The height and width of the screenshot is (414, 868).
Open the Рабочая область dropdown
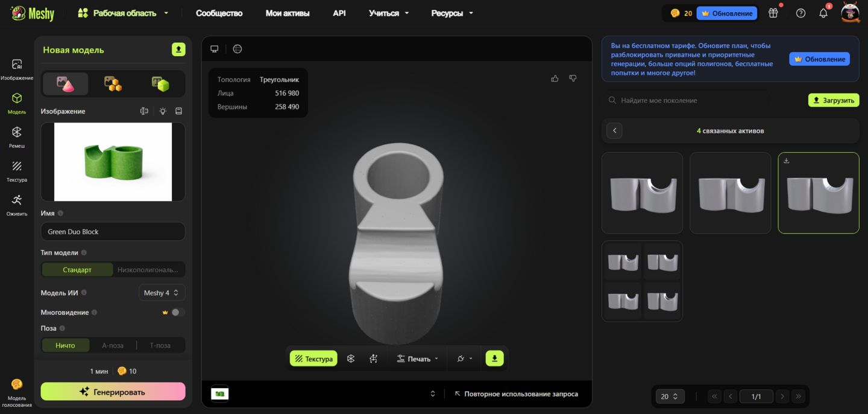[x=124, y=13]
